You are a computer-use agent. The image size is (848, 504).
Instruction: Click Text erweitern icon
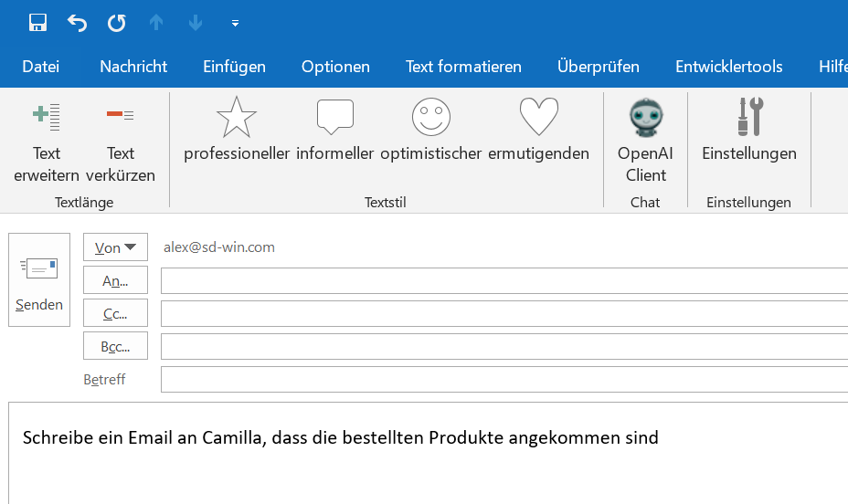[x=47, y=116]
